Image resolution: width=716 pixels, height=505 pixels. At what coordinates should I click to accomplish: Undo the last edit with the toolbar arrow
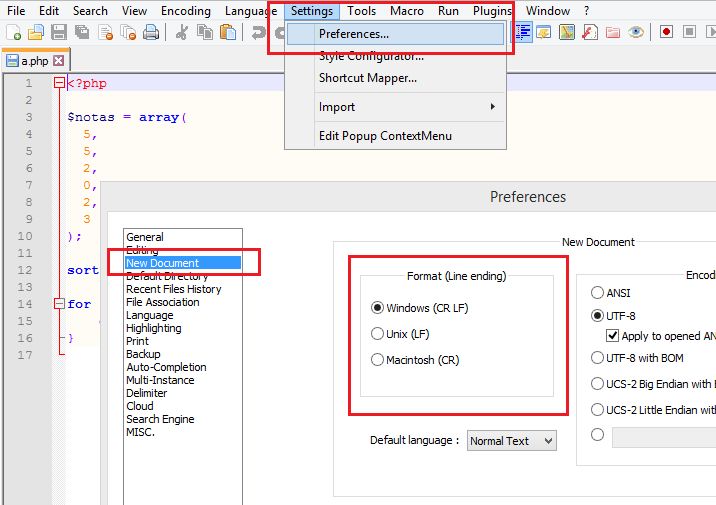pos(258,32)
